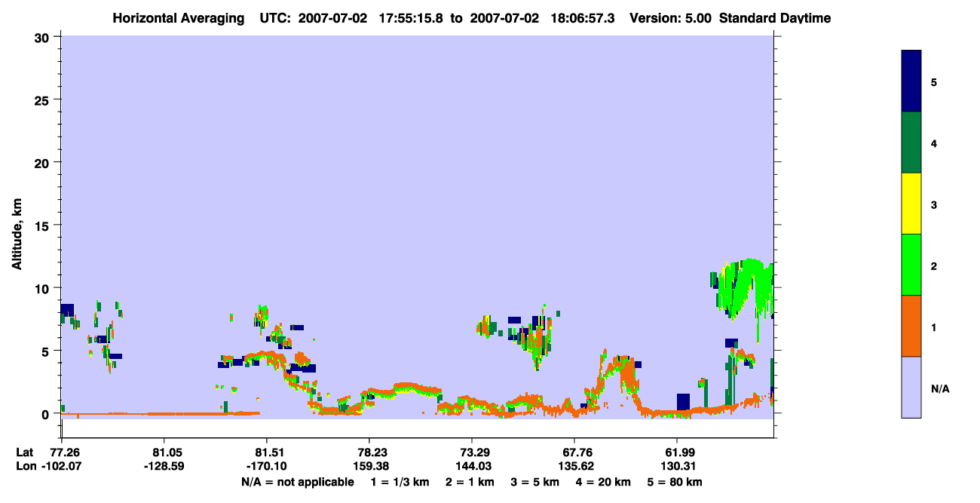Click '5 = 80 km' legend text
This screenshot has height=503, width=980.
tap(674, 482)
